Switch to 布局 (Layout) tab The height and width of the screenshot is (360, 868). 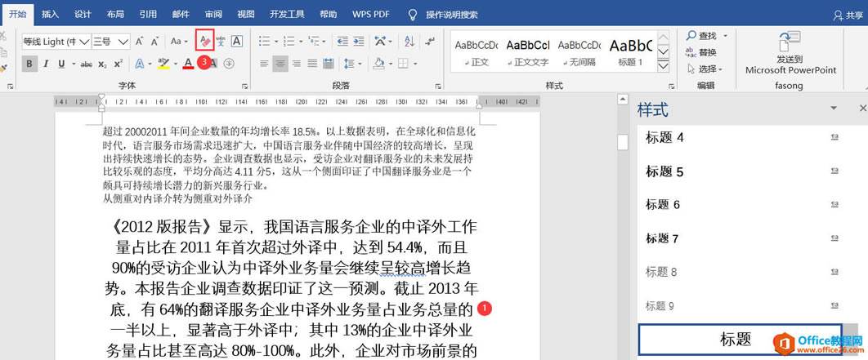coord(115,15)
